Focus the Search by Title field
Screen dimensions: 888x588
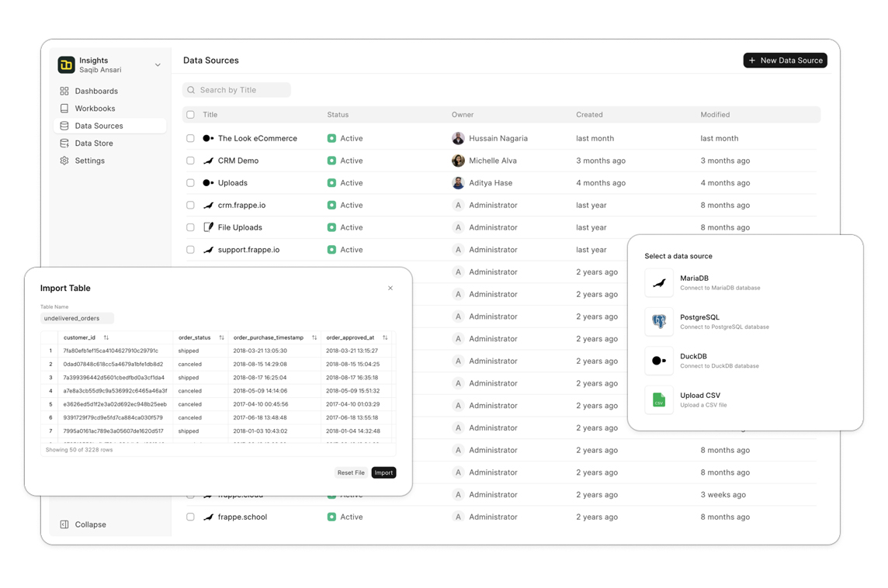coord(237,90)
